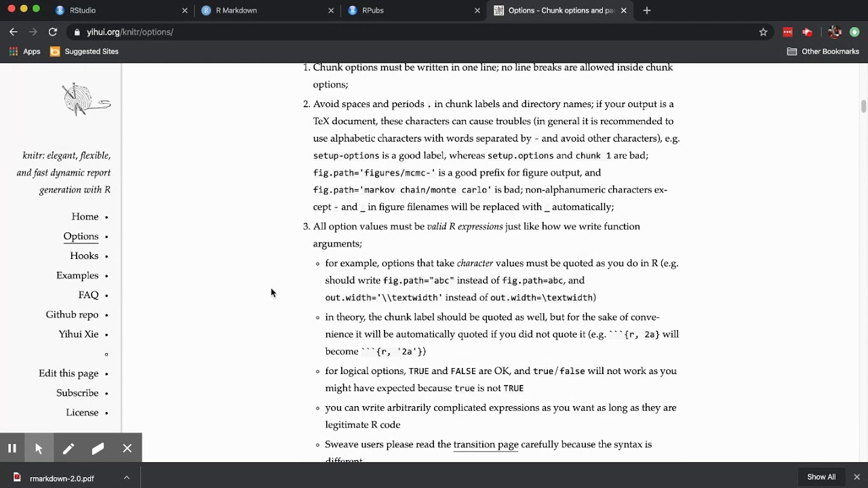Open the downloaded rmarkdown-2.0.pdf file

tap(61, 478)
